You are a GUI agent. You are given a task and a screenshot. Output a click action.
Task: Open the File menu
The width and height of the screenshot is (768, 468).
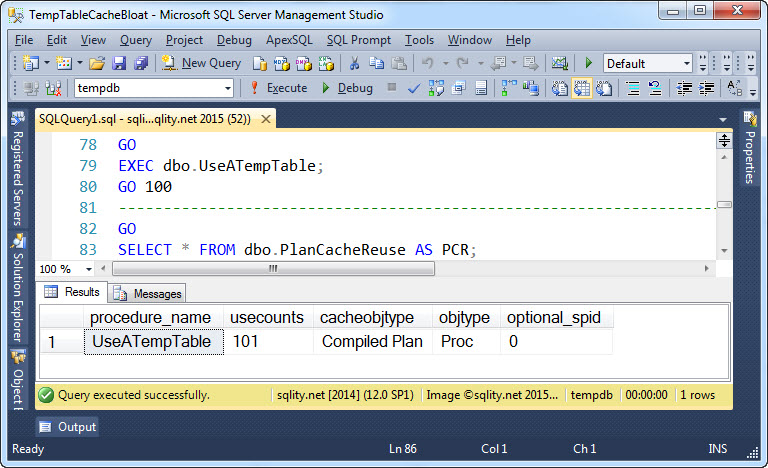pyautogui.click(x=24, y=40)
